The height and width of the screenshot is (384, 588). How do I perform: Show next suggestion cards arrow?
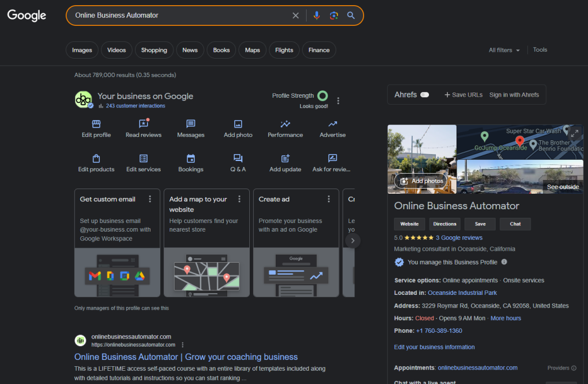pyautogui.click(x=353, y=241)
